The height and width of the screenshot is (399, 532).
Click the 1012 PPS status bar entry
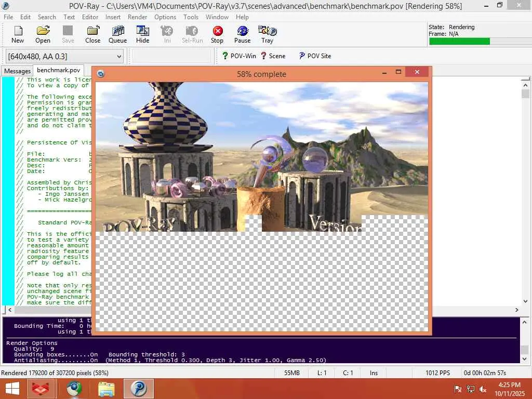click(x=437, y=373)
